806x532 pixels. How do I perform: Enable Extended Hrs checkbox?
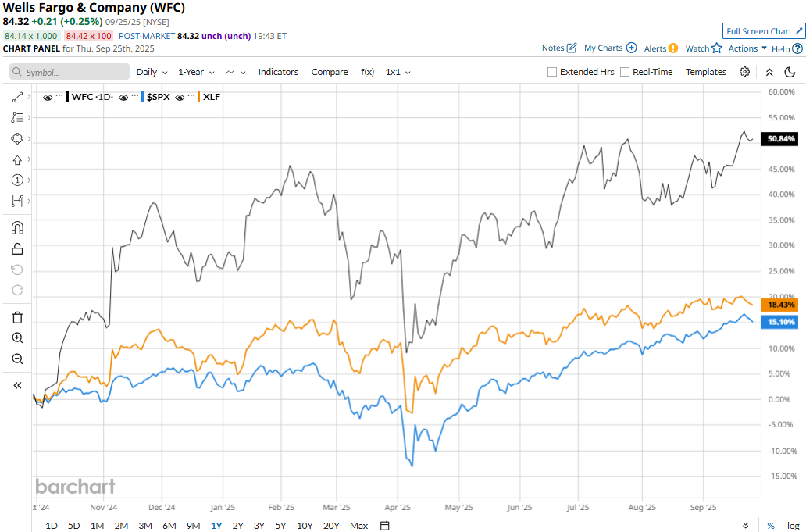coord(552,72)
